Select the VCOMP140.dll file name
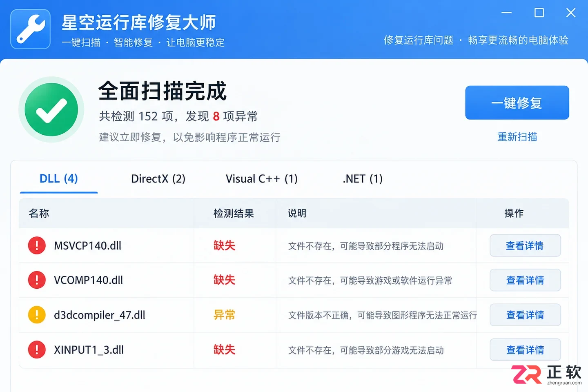This screenshot has height=392, width=588. 89,281
